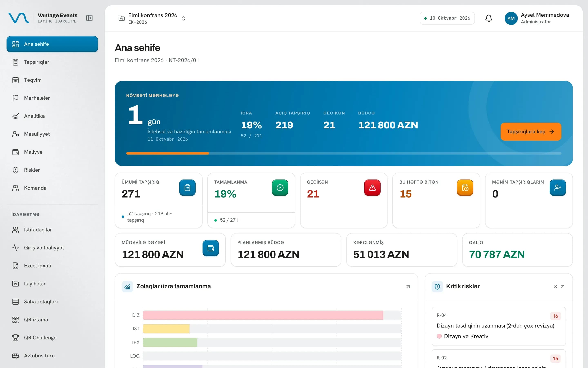Click the red warning icon in Gecikən card
588x368 pixels.
(372, 188)
